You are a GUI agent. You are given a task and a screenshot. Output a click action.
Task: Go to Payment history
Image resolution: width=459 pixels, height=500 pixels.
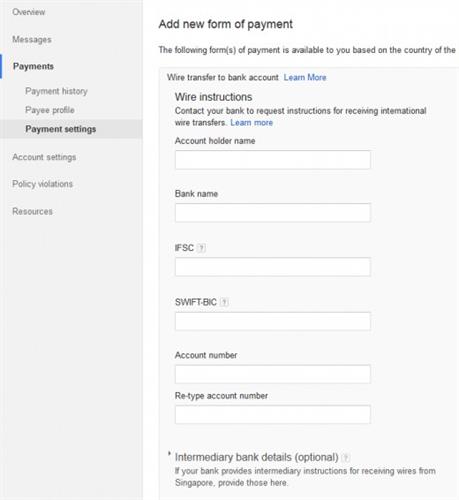[56, 91]
